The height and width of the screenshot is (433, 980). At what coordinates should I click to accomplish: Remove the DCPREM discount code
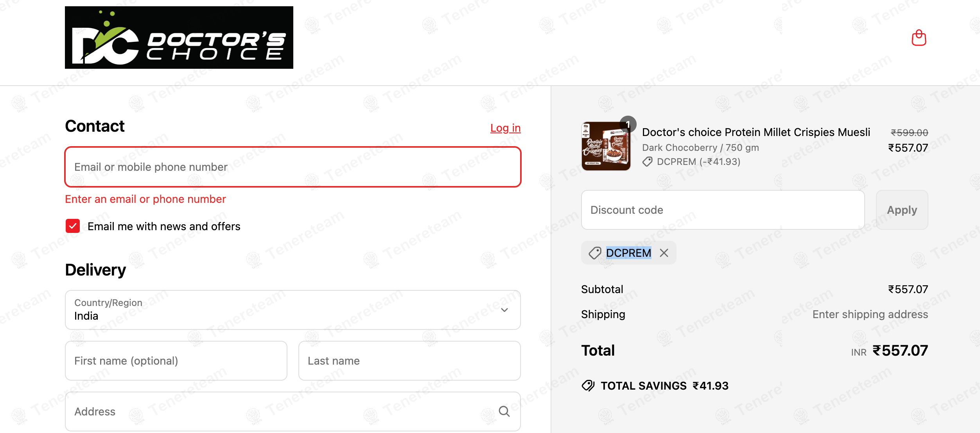point(664,253)
